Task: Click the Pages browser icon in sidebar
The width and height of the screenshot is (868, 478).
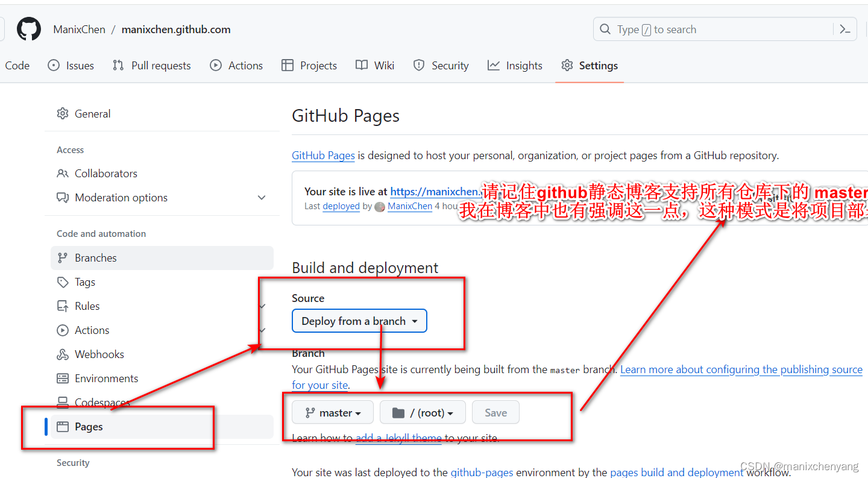Action: click(63, 427)
